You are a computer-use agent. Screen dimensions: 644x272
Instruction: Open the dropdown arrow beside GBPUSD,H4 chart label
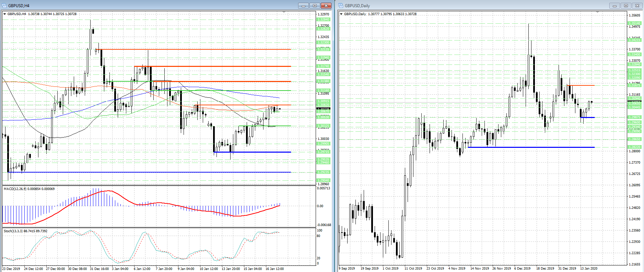tap(4, 14)
